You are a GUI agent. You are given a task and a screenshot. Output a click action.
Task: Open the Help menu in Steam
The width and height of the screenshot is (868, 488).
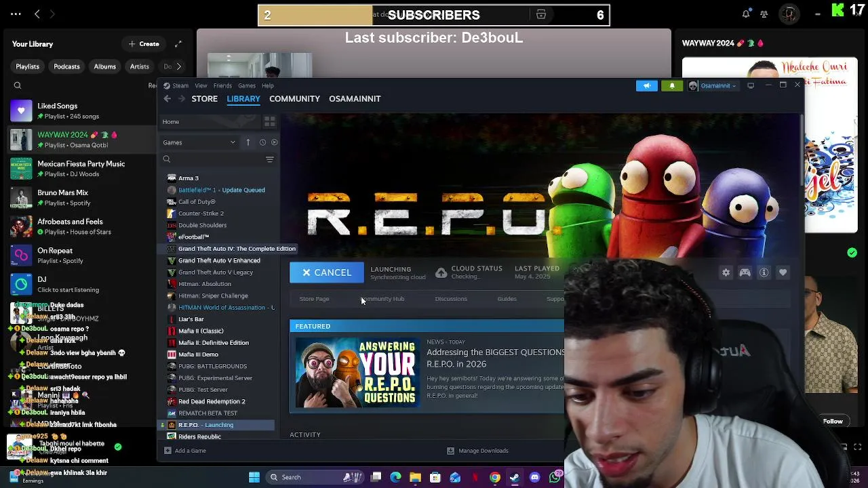click(268, 85)
